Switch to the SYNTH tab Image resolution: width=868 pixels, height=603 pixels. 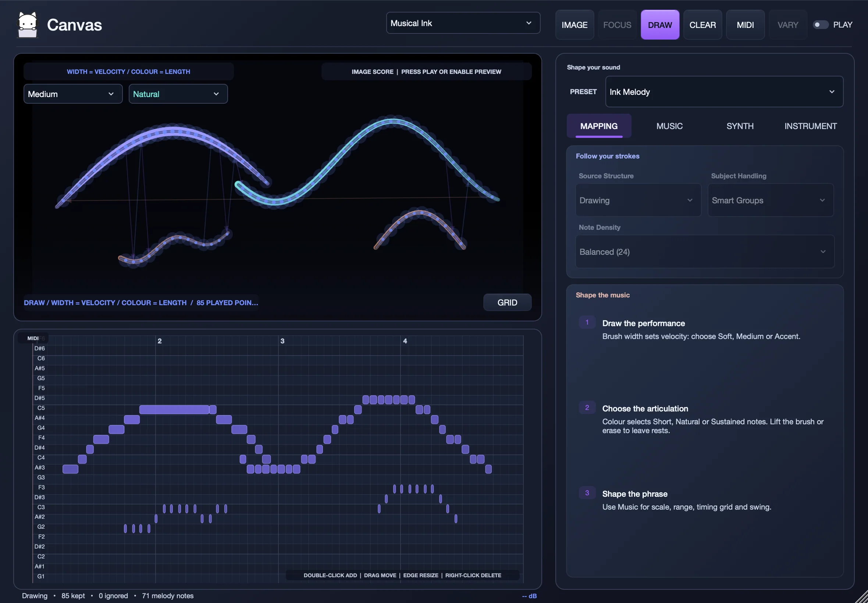pos(740,126)
